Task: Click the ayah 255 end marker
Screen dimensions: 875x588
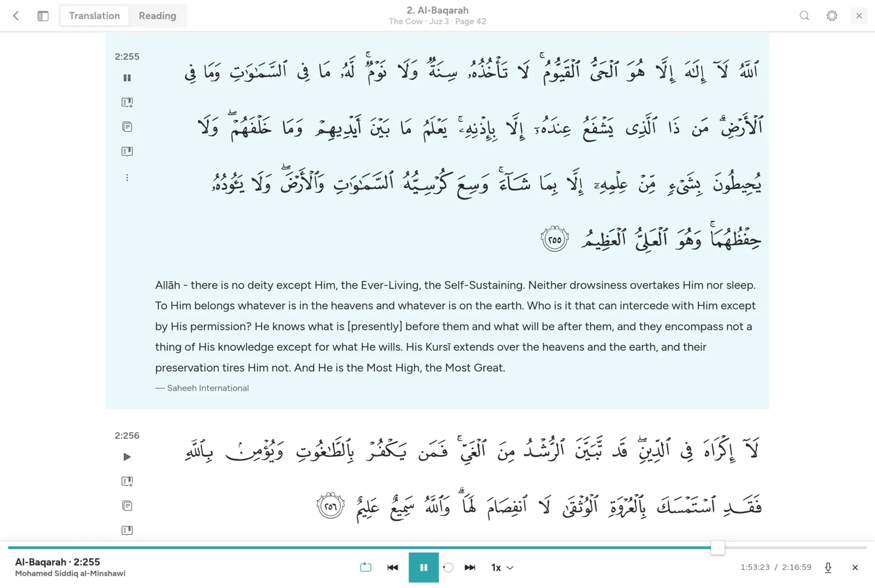Action: pyautogui.click(x=555, y=239)
